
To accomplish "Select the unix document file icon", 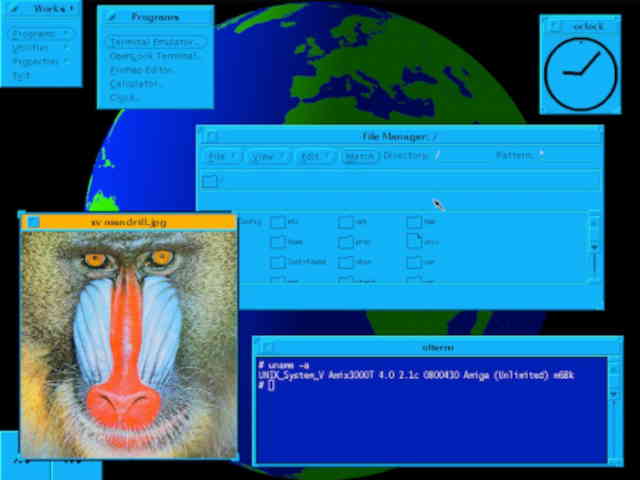I will [414, 242].
